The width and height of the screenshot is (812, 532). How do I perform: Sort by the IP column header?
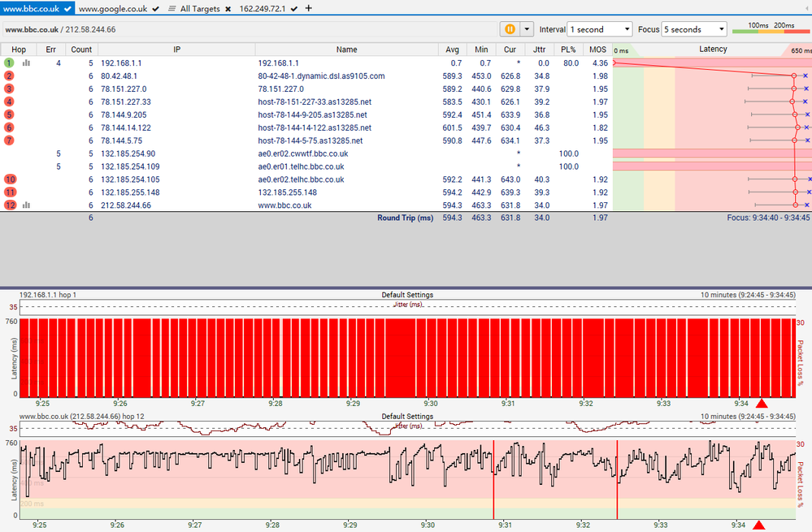point(176,50)
